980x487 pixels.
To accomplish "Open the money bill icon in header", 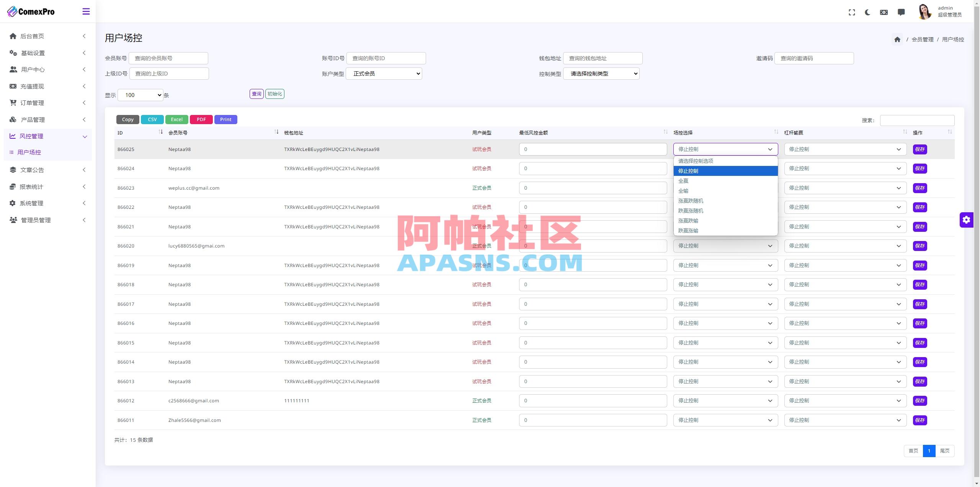I will point(884,12).
